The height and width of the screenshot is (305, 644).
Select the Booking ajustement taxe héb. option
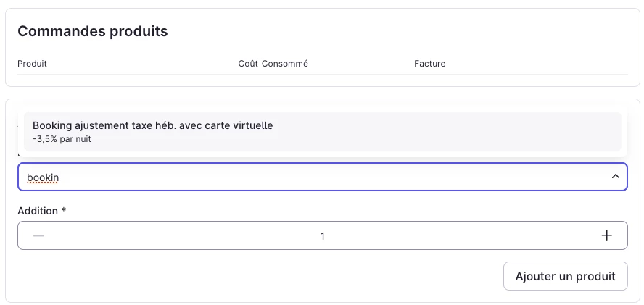point(152,125)
